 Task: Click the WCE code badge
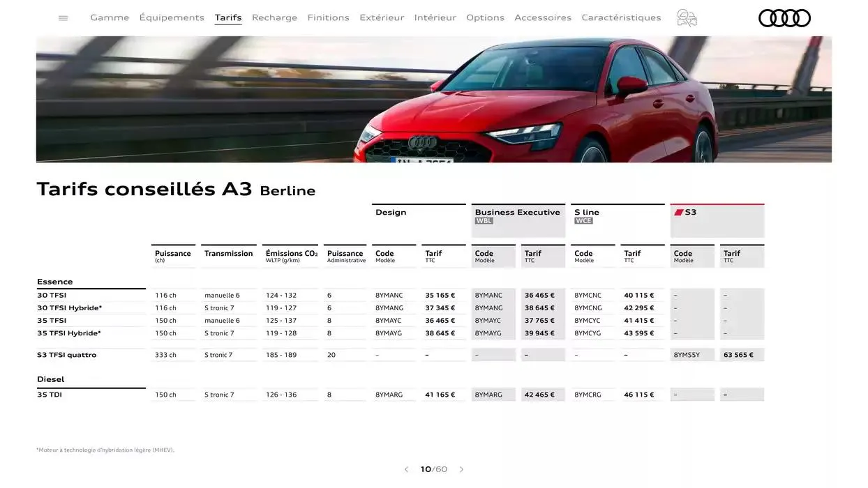coord(583,221)
